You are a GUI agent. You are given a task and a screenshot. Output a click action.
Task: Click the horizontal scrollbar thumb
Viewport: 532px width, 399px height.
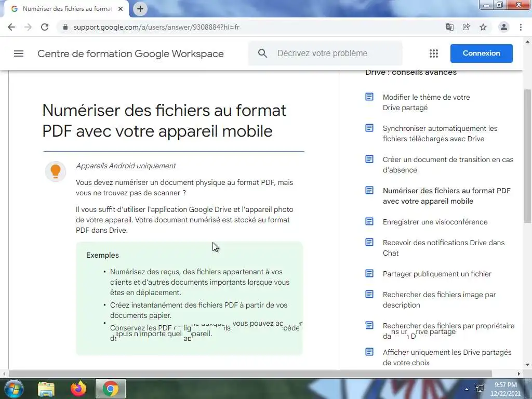tap(250, 374)
